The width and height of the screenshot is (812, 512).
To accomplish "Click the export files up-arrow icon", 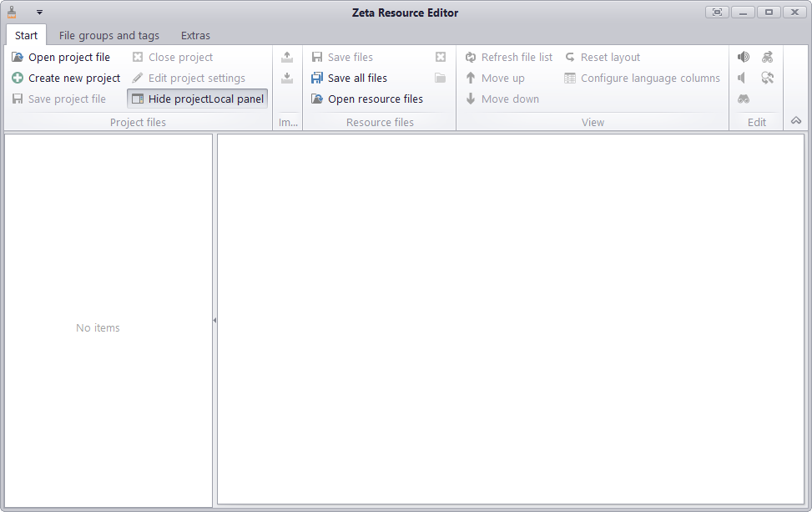I will (x=287, y=57).
